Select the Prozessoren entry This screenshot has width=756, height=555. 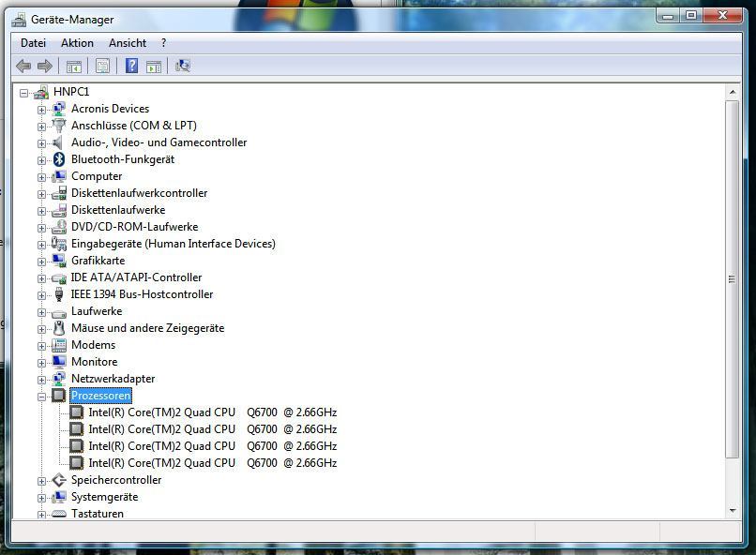pos(100,396)
